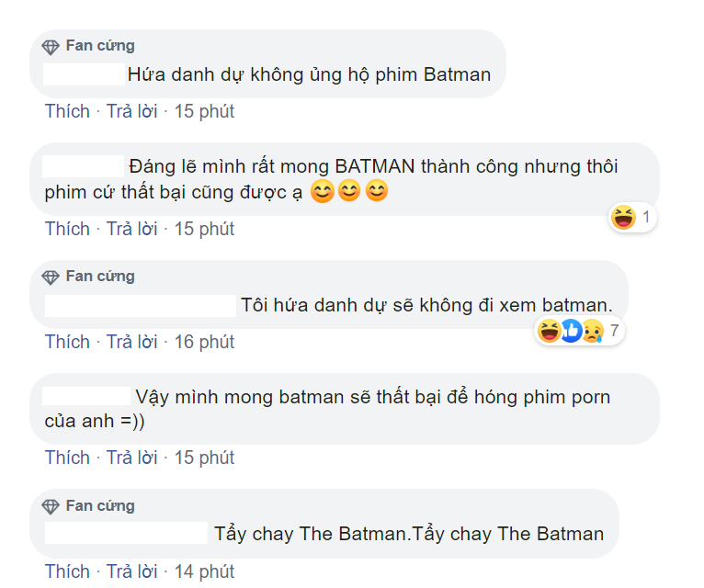Open reaction count 7 list
704x588 pixels.
tap(614, 331)
